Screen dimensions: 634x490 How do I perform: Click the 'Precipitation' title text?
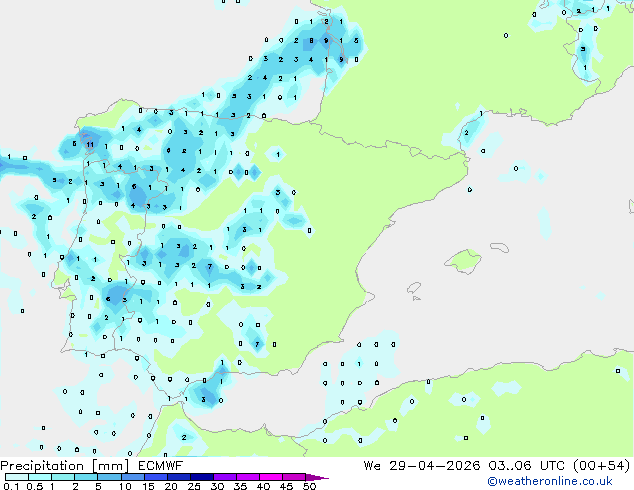point(42,466)
